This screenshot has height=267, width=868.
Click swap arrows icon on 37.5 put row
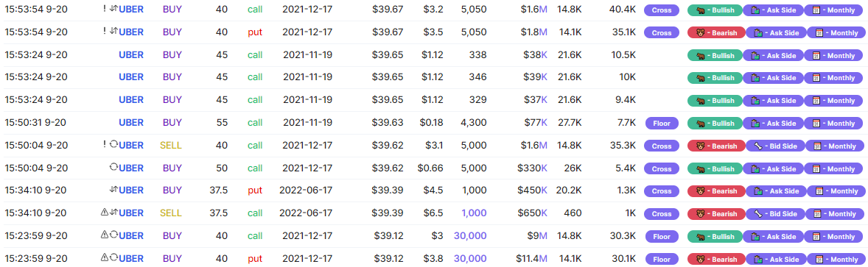click(114, 191)
